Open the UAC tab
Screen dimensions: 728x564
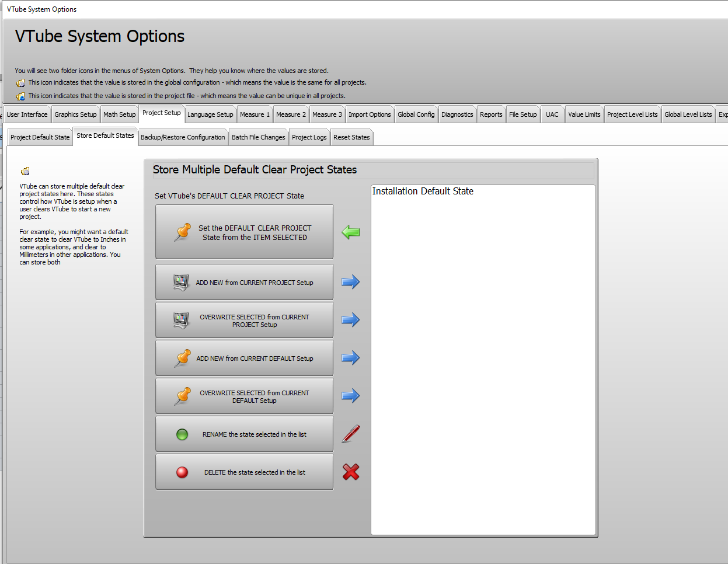(552, 114)
